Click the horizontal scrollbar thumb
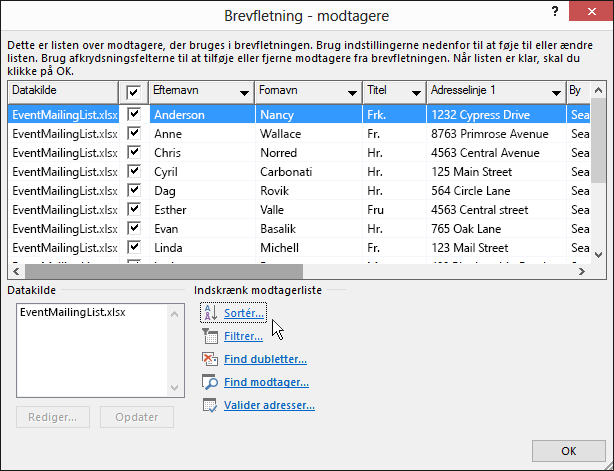This screenshot has height=471, width=614. pyautogui.click(x=164, y=271)
